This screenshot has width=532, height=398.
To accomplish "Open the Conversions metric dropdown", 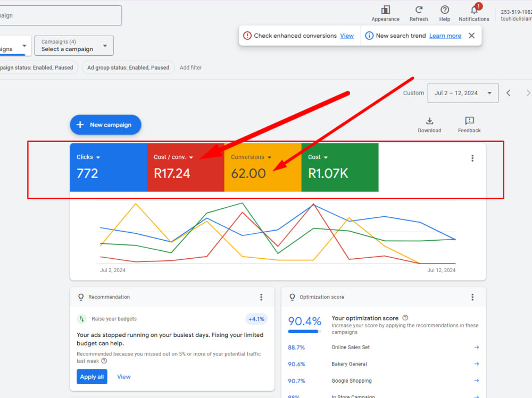I will tap(251, 157).
